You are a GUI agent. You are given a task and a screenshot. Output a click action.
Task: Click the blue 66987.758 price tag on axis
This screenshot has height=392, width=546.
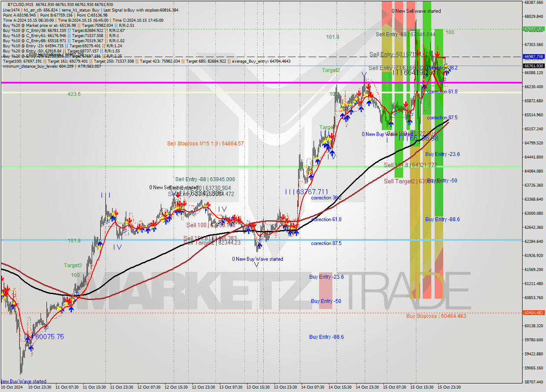(533, 56)
